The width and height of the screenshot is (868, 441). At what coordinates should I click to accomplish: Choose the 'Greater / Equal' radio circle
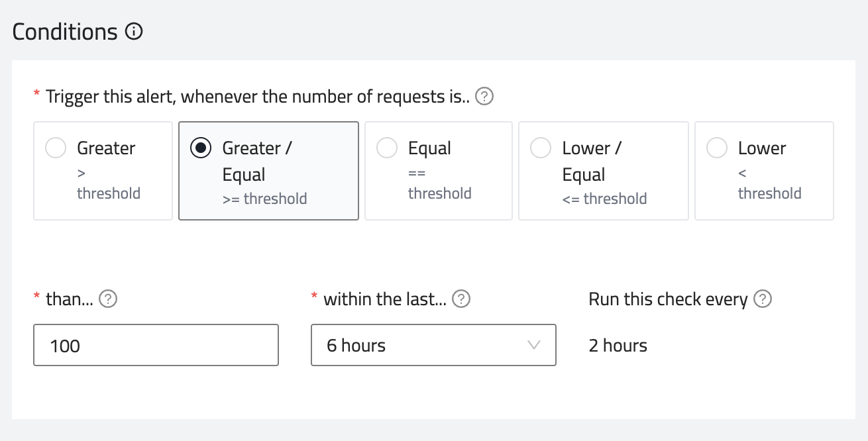tap(201, 148)
